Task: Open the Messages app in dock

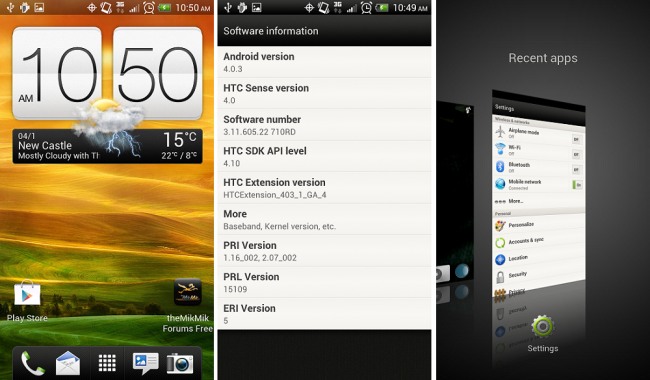Action: (146, 363)
